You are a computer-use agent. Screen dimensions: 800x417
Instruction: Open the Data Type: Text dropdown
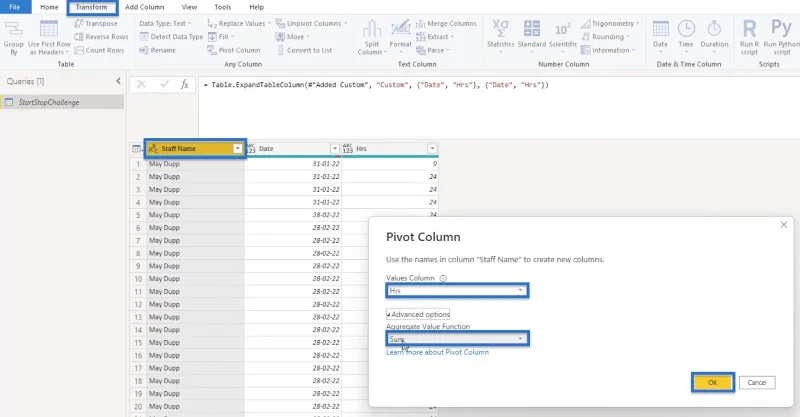165,23
